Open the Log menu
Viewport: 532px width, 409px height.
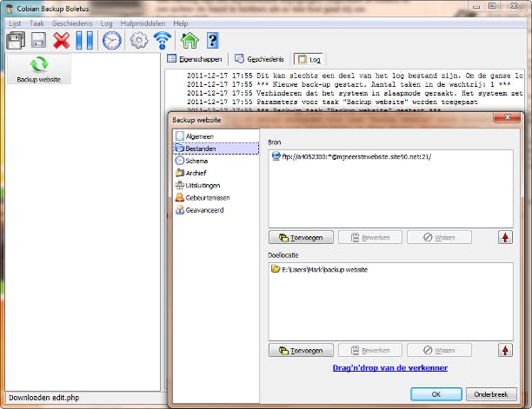[106, 23]
